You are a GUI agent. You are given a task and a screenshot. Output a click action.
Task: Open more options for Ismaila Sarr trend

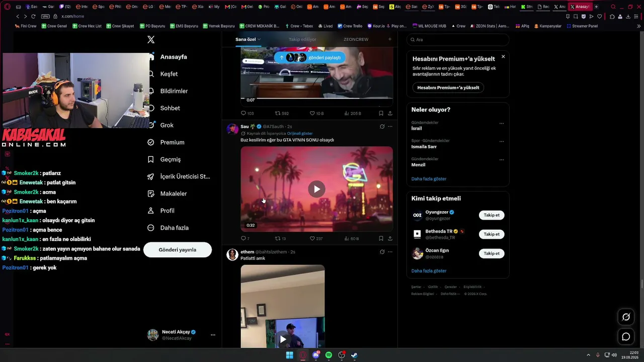[502, 141]
